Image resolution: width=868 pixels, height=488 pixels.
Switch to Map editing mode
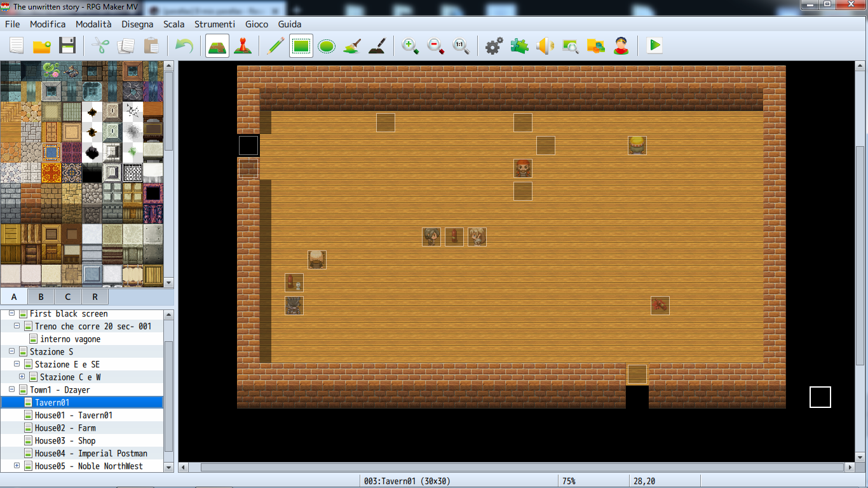[217, 46]
